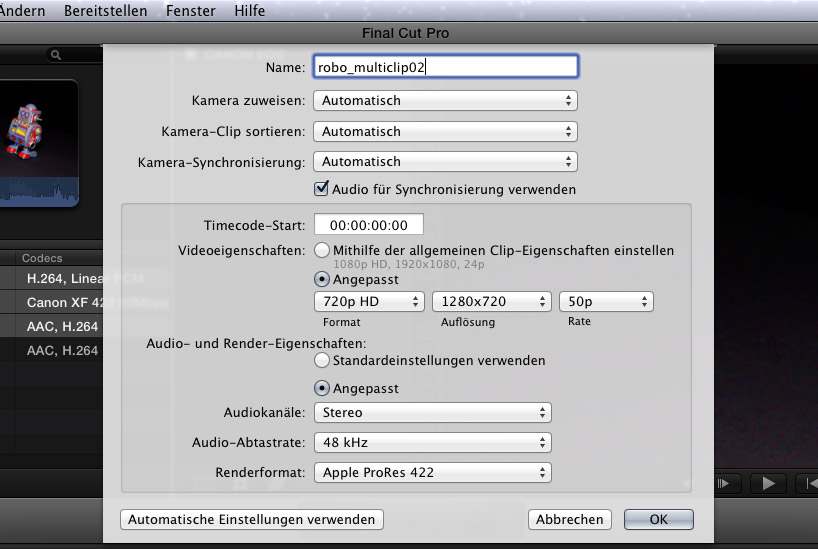Open the Audio-Abtastrate 48 kHz dropdown
This screenshot has width=818, height=549.
click(432, 442)
